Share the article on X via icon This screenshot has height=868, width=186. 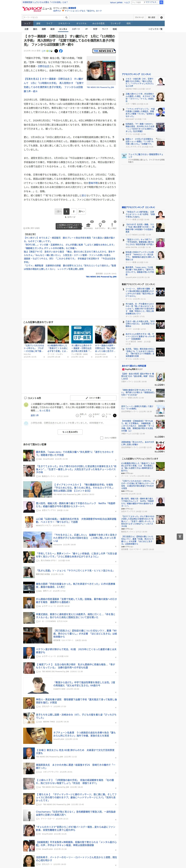[56, 51]
